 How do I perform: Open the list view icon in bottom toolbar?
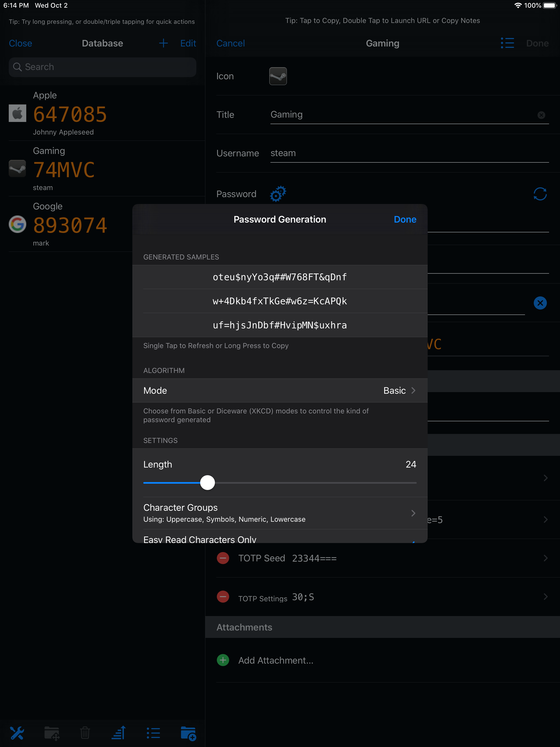(x=153, y=733)
